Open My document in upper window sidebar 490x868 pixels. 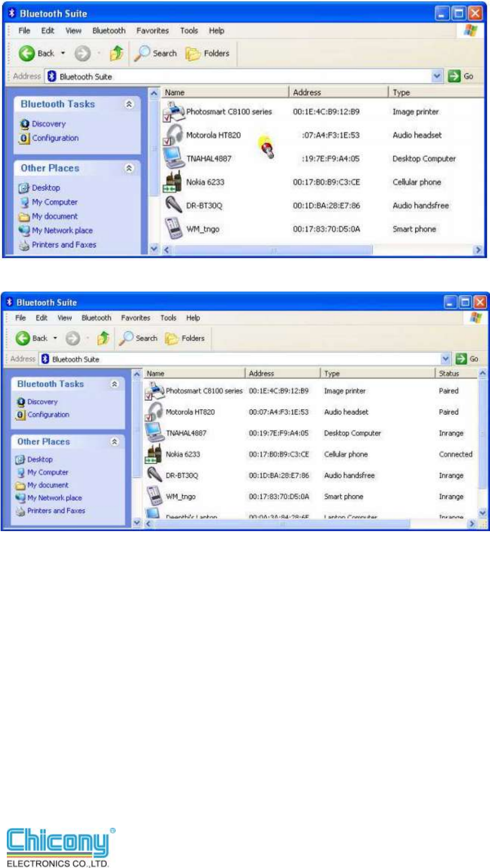click(49, 216)
